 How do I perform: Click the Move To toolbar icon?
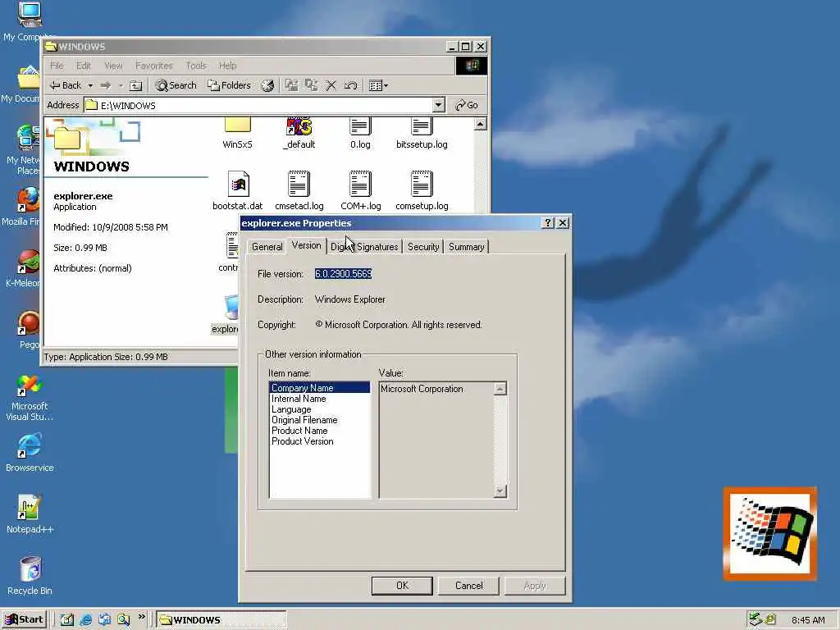click(291, 85)
